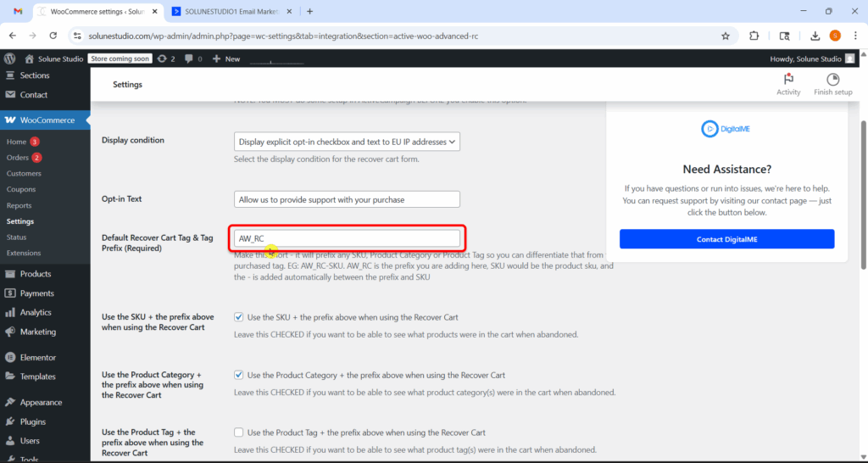
Task: Bookmark this page with the star icon
Action: pos(726,36)
